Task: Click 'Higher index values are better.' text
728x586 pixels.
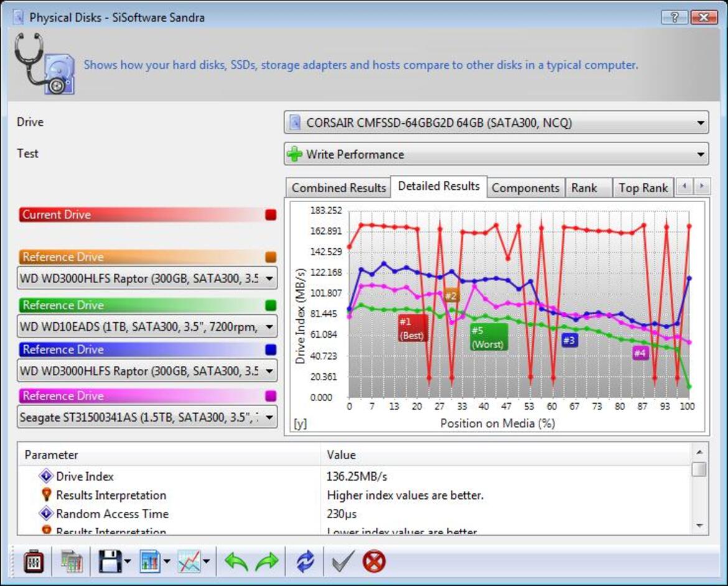Action: (x=405, y=495)
